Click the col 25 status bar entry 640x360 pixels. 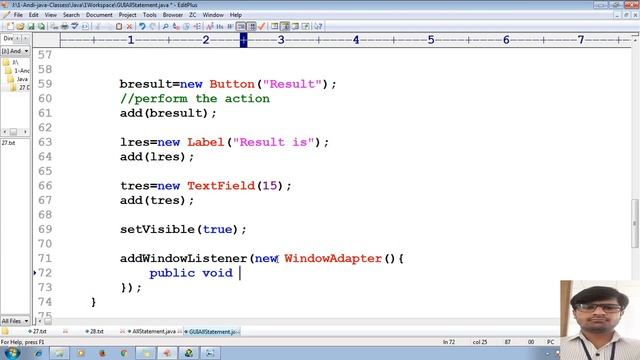(x=480, y=342)
